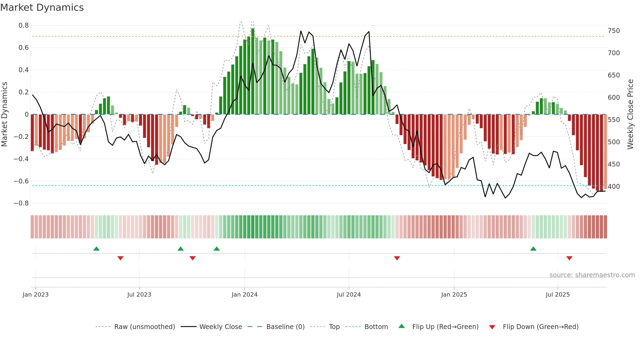
Task: Toggle the Baseline (0) legend entry
Action: (276, 327)
